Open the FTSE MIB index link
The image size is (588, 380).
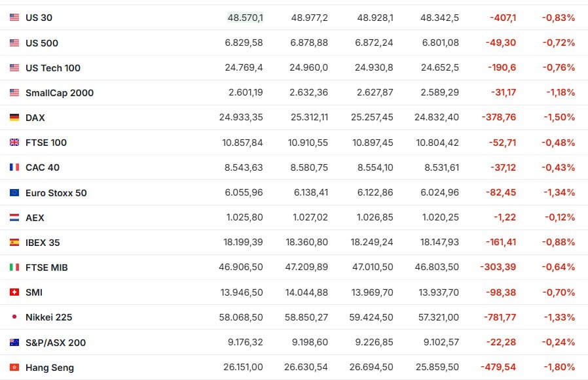[46, 268]
